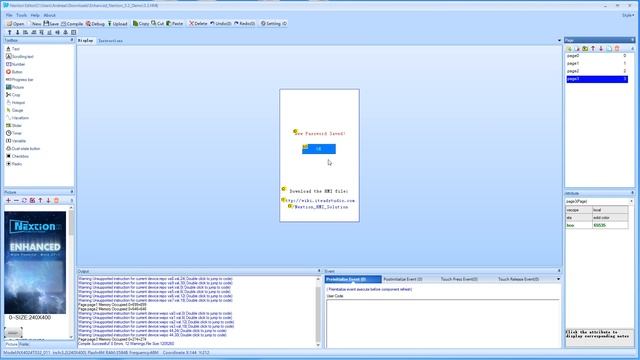Add a Dual-state button component
This screenshot has height=360, width=640.
[x=23, y=149]
